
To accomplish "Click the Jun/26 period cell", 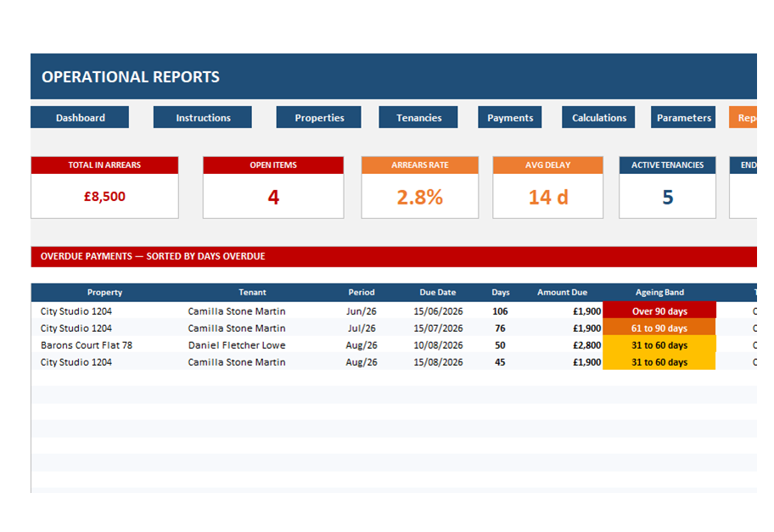I will coord(362,311).
